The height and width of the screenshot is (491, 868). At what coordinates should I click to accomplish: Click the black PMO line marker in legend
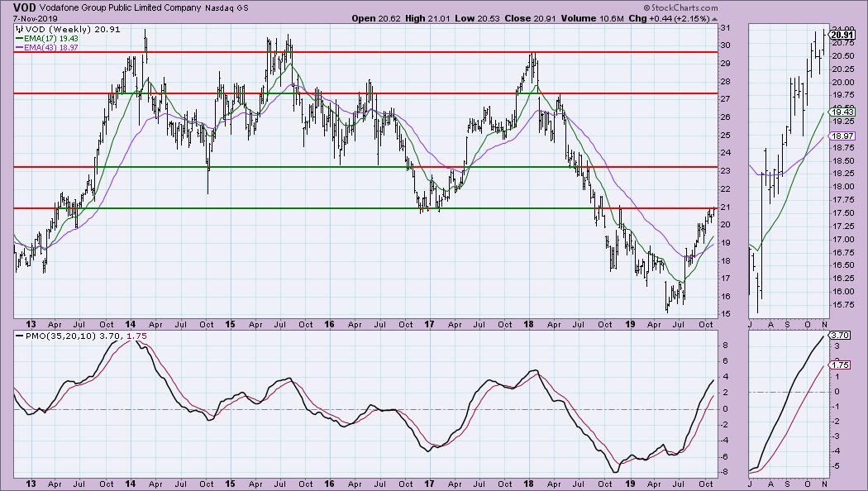[x=19, y=336]
